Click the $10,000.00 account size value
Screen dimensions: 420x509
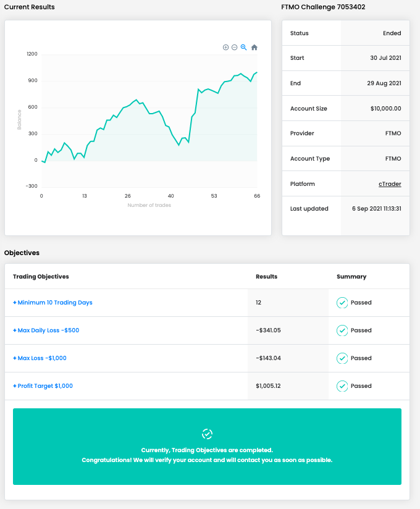point(386,109)
